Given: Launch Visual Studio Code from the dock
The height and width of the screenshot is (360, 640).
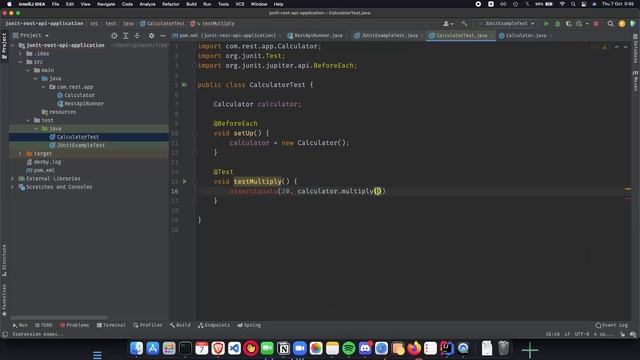Looking at the screenshot, I should point(234,348).
